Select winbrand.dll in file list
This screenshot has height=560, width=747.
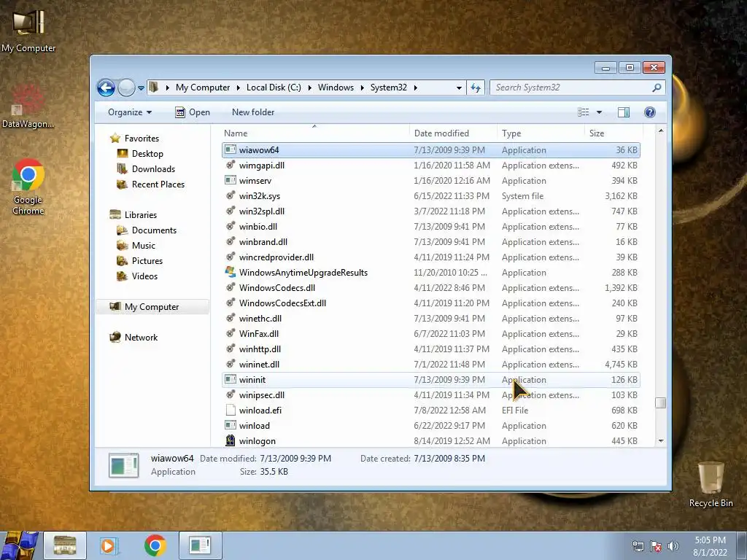click(430, 242)
